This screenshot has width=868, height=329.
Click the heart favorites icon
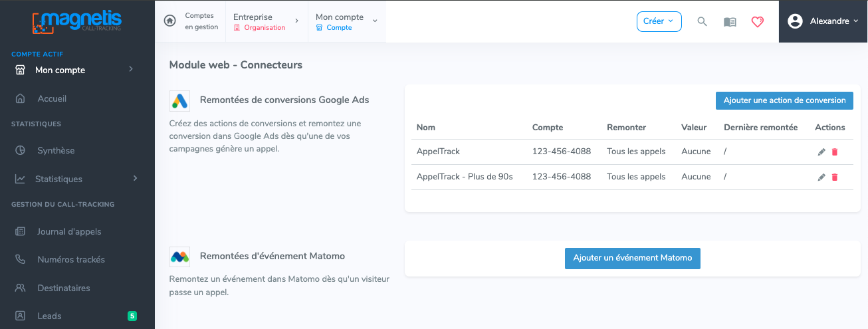pyautogui.click(x=758, y=21)
